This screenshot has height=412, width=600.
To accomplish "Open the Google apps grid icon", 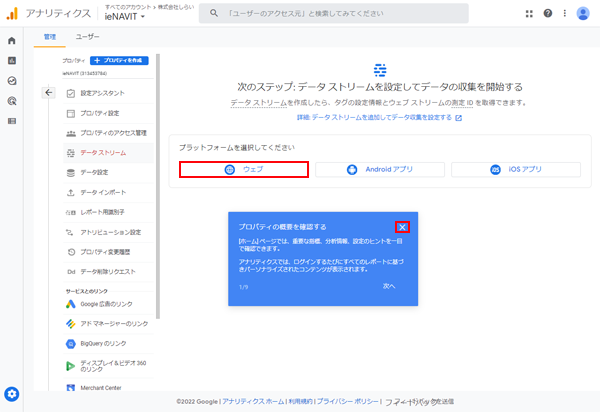I will coord(529,14).
